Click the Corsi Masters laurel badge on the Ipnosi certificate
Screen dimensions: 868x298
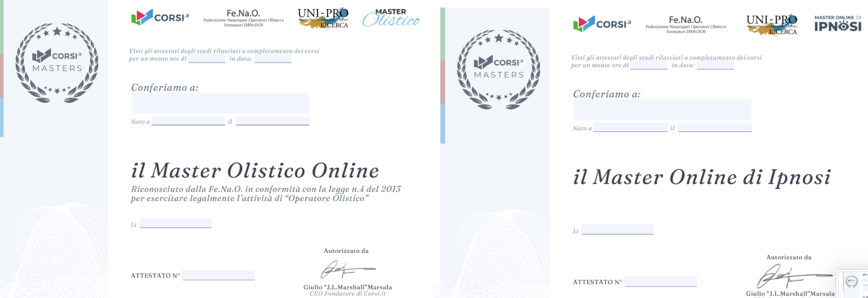[x=499, y=69]
